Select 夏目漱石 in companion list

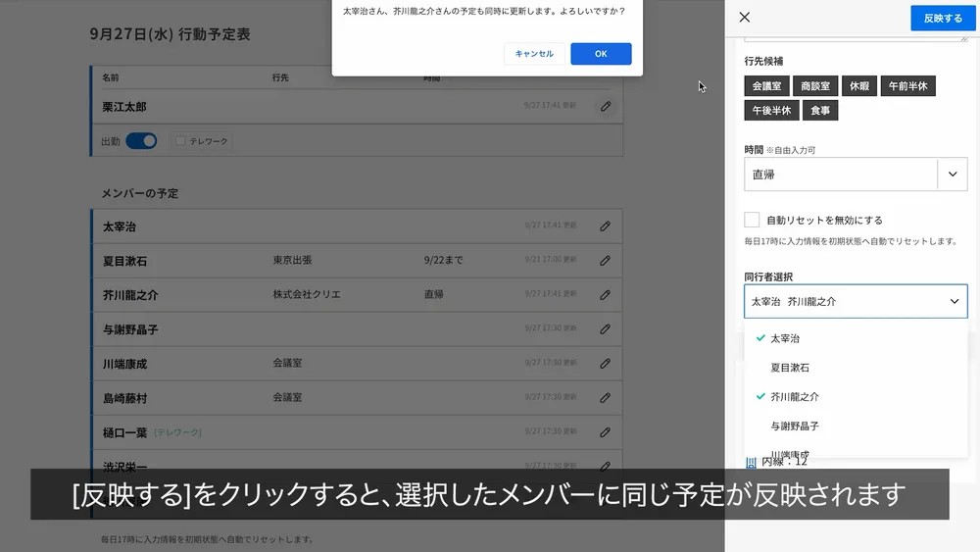point(790,368)
